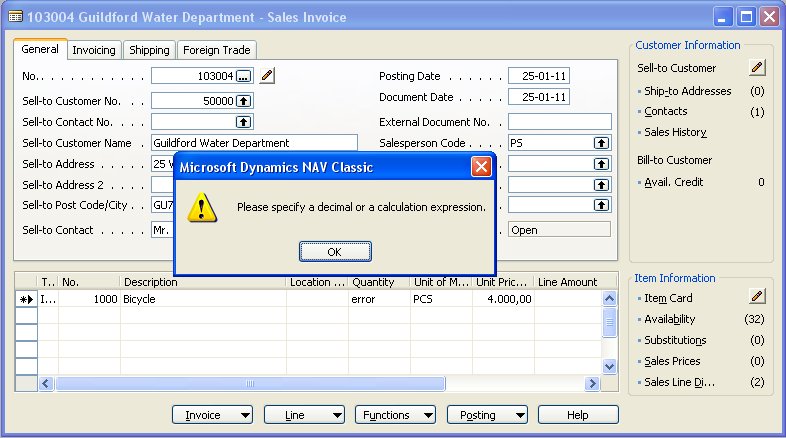Click lookup arrow in Salesperson Code field
786x438 pixels.
pos(601,143)
